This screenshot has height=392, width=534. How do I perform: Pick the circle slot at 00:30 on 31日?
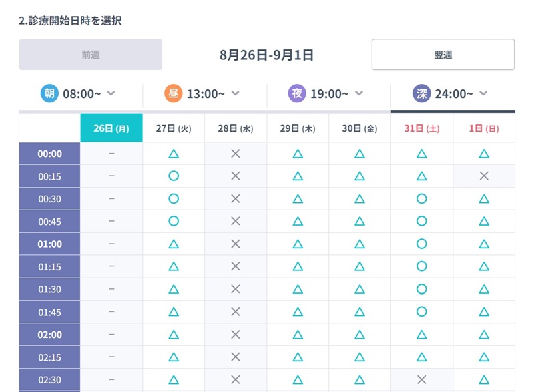[x=422, y=198]
